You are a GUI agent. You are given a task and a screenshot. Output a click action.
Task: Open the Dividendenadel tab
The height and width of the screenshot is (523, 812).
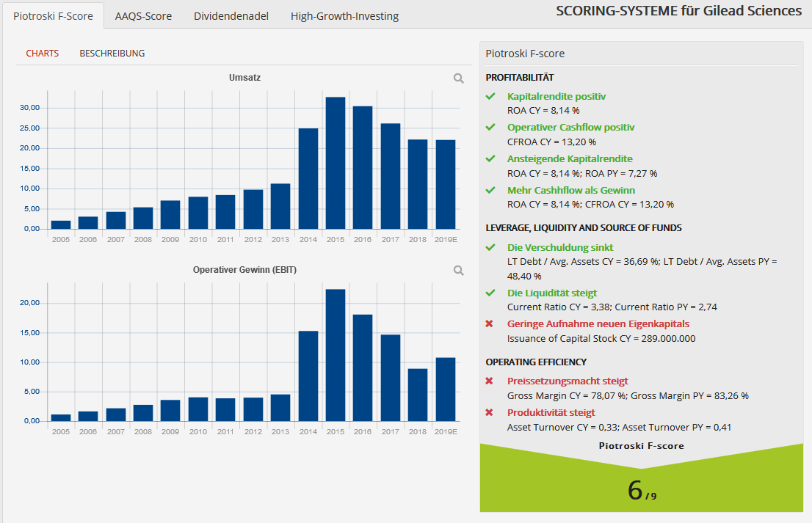pos(231,16)
